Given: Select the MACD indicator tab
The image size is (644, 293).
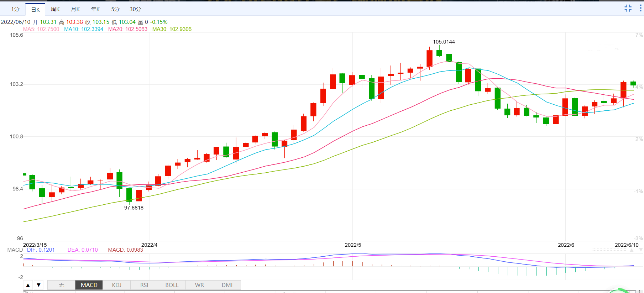Looking at the screenshot, I should pyautogui.click(x=89, y=285).
